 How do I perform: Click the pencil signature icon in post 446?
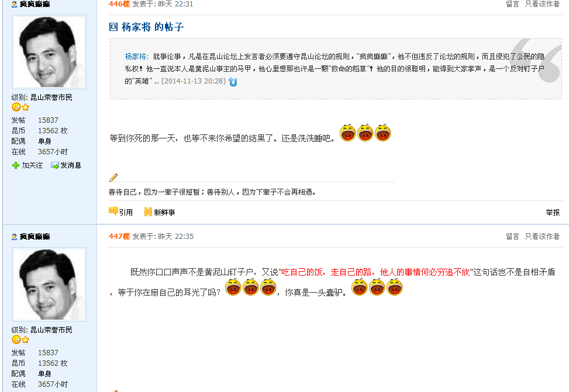(x=113, y=178)
